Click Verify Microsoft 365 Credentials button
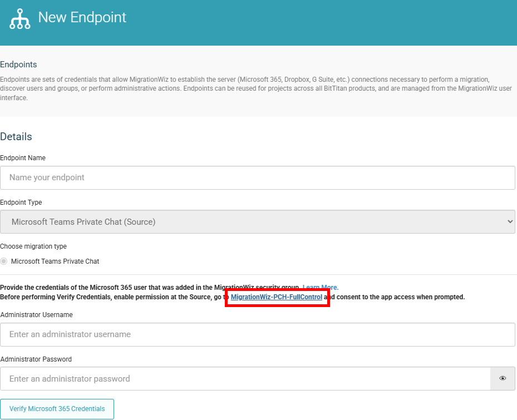Image resolution: width=517 pixels, height=420 pixels. (x=57, y=409)
